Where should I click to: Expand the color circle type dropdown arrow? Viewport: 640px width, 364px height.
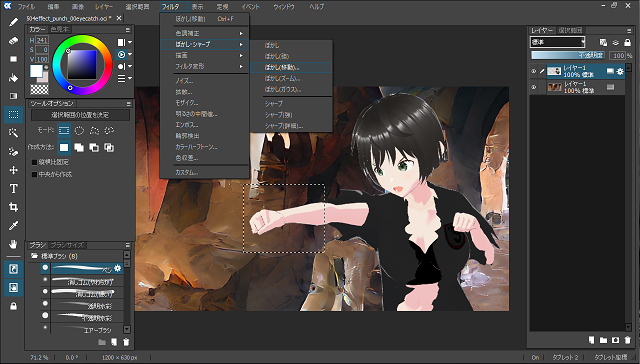130,54
